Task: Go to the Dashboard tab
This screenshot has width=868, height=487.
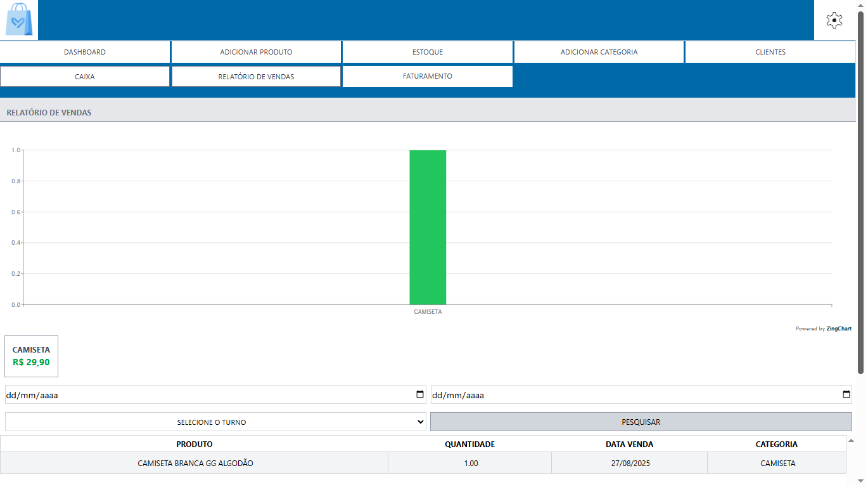Action: (85, 52)
